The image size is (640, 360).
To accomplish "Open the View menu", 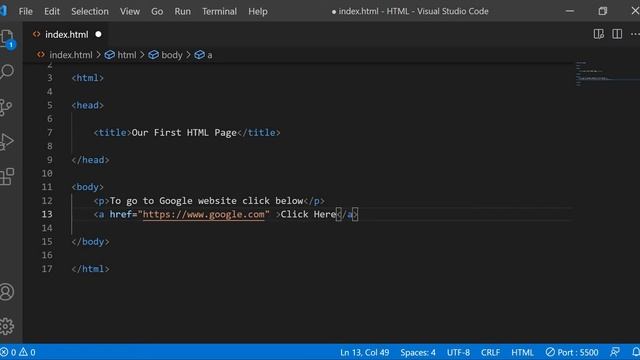I will pos(130,11).
